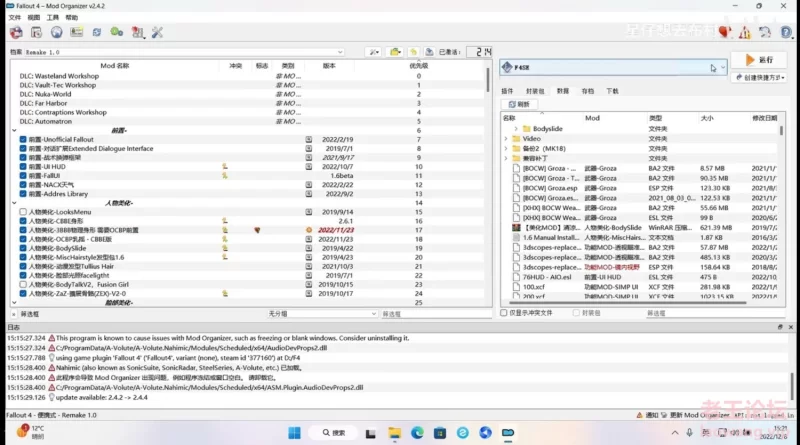Open the change instance toolbar icon
The height and width of the screenshot is (445, 800).
pyautogui.click(x=16, y=33)
